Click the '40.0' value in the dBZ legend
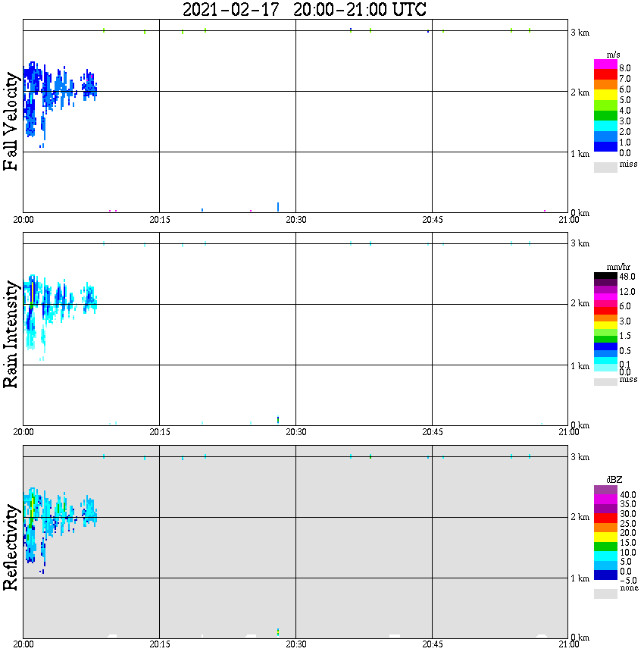This screenshot has width=644, height=658. pyautogui.click(x=627, y=495)
